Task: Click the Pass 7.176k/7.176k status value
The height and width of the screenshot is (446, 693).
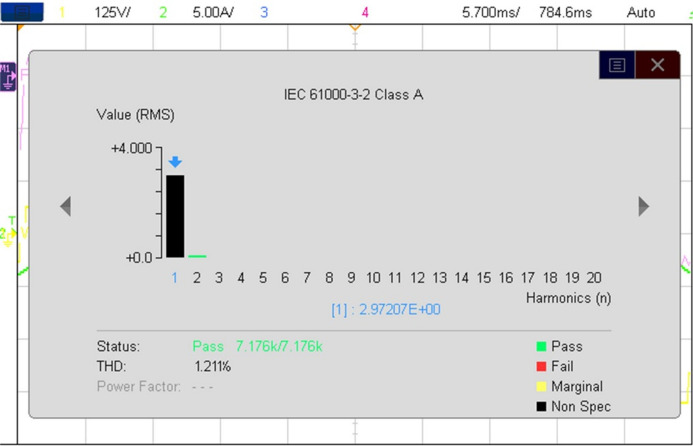Action: point(257,346)
